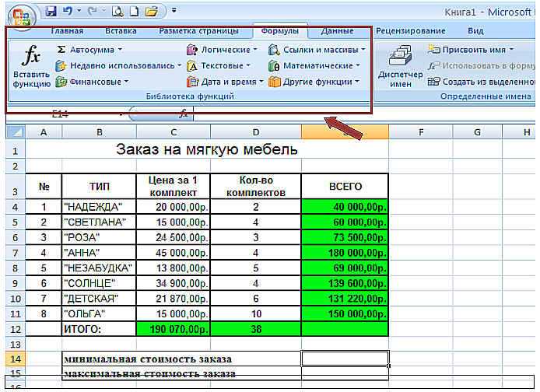Screen dimensions: 540x392
Task: Click the Select All corner button
Action: click(16, 132)
